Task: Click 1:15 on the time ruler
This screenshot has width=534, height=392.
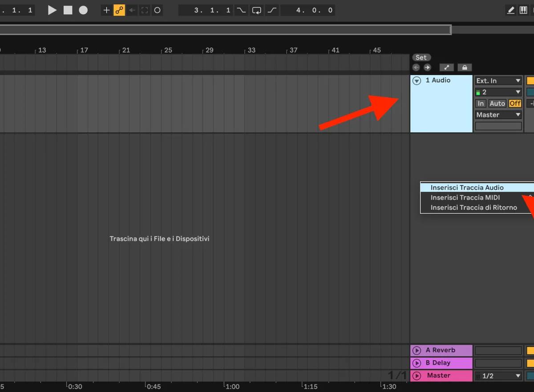Action: click(x=311, y=387)
